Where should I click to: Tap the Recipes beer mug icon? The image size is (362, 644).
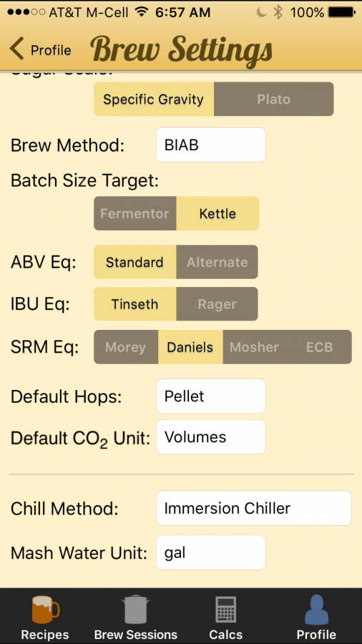tap(46, 610)
